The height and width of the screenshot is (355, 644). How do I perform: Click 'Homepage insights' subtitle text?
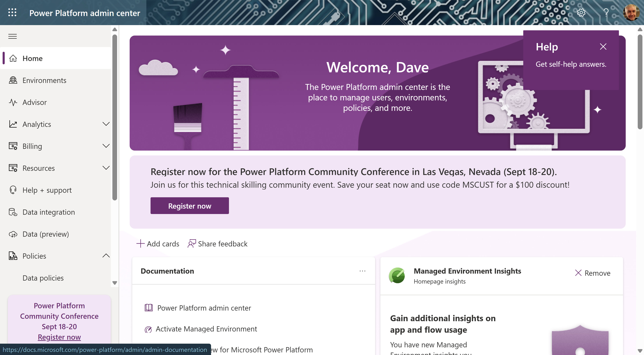point(439,281)
